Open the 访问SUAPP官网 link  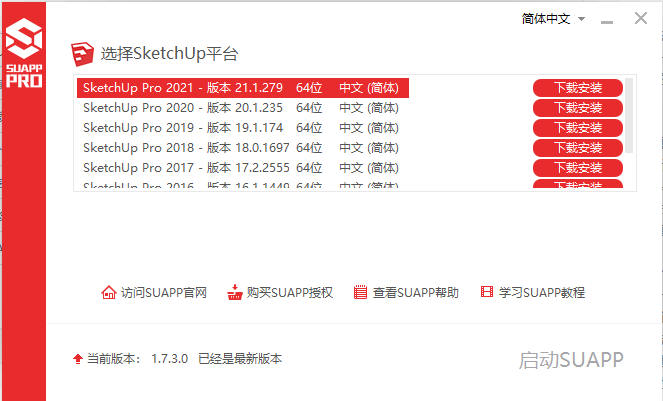point(163,292)
